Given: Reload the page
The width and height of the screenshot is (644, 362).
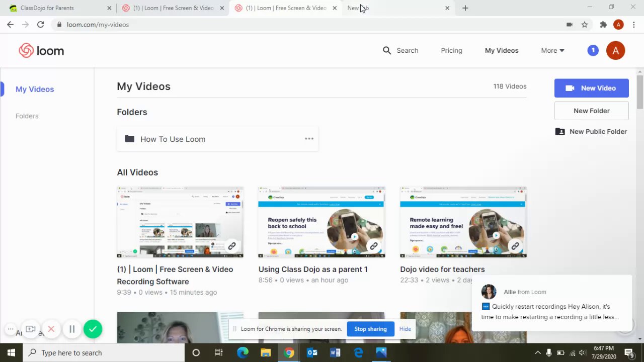Looking at the screenshot, I should click(x=40, y=24).
